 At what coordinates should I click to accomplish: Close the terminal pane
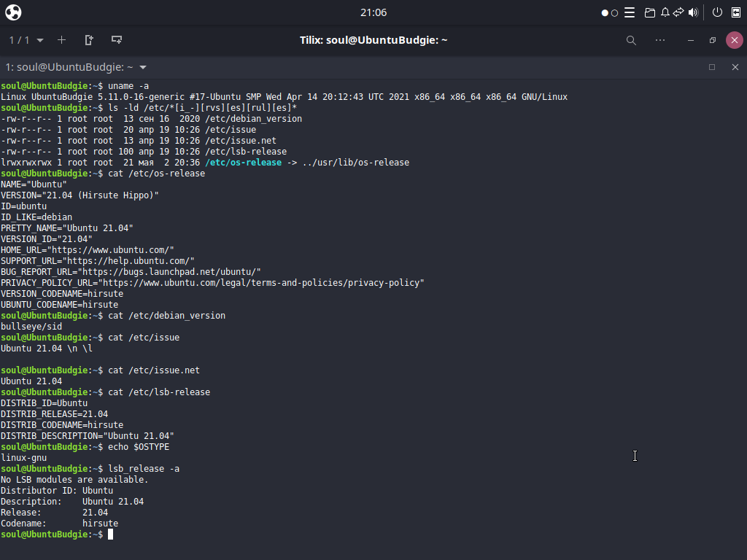[735, 67]
